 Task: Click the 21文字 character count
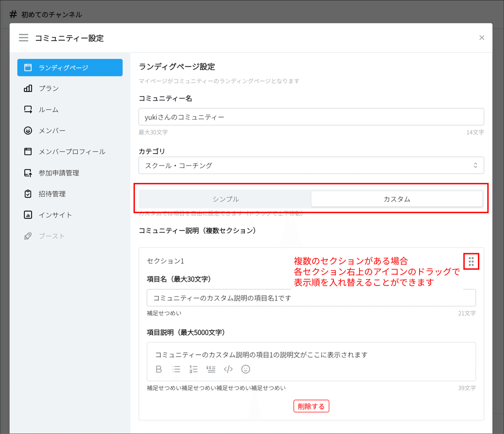[x=467, y=313]
